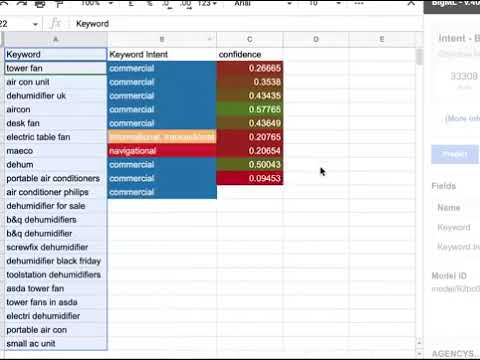Click the fx function icon
This screenshot has height=360, width=480.
coord(55,24)
